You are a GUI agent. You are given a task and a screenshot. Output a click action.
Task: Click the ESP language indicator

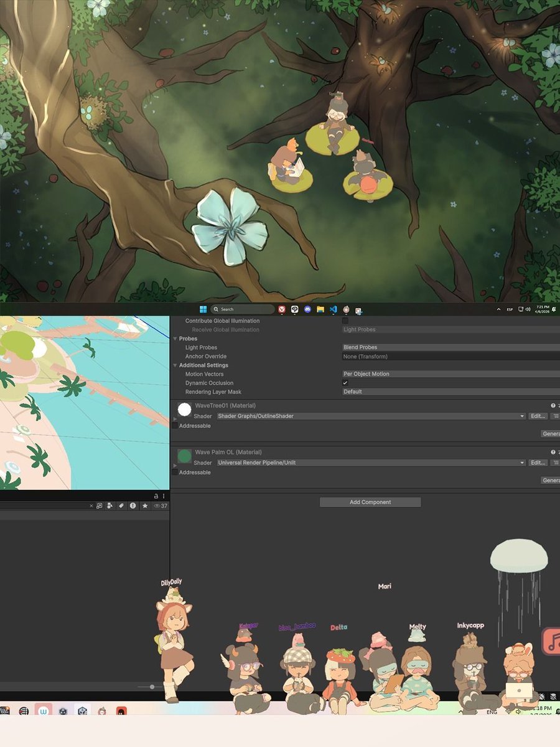pyautogui.click(x=509, y=309)
